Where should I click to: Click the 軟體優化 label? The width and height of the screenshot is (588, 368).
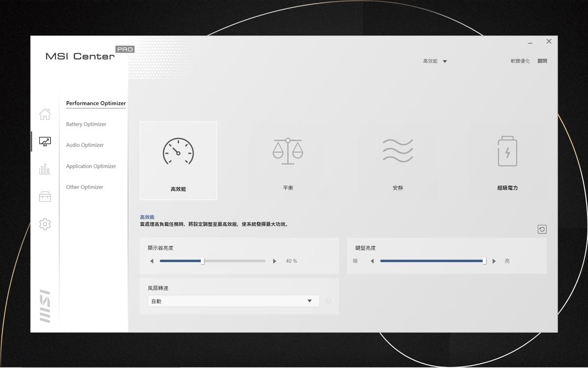coord(520,61)
